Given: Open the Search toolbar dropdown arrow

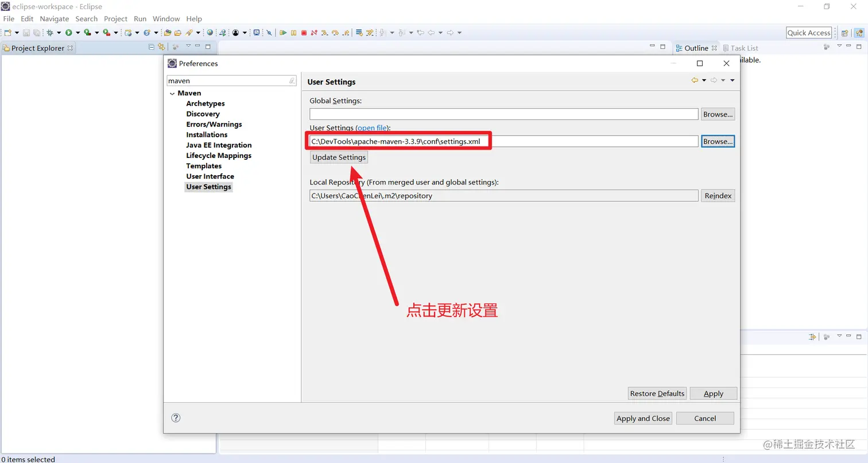Looking at the screenshot, I should pos(198,33).
